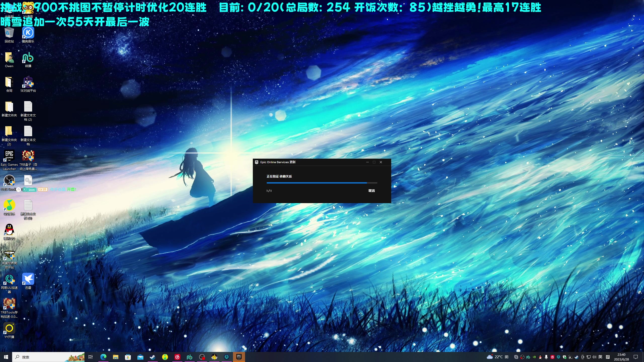
Task: Select the 腾讯QQ penguin desktop shortcut
Action: click(x=9, y=232)
